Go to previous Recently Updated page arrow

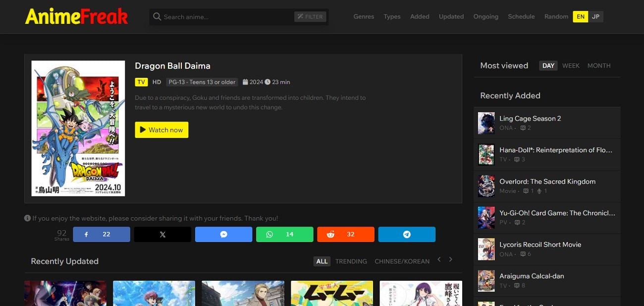coord(439,259)
